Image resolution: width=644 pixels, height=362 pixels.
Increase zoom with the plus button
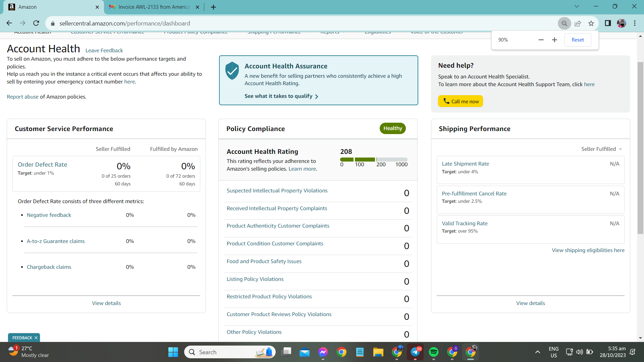click(554, 40)
